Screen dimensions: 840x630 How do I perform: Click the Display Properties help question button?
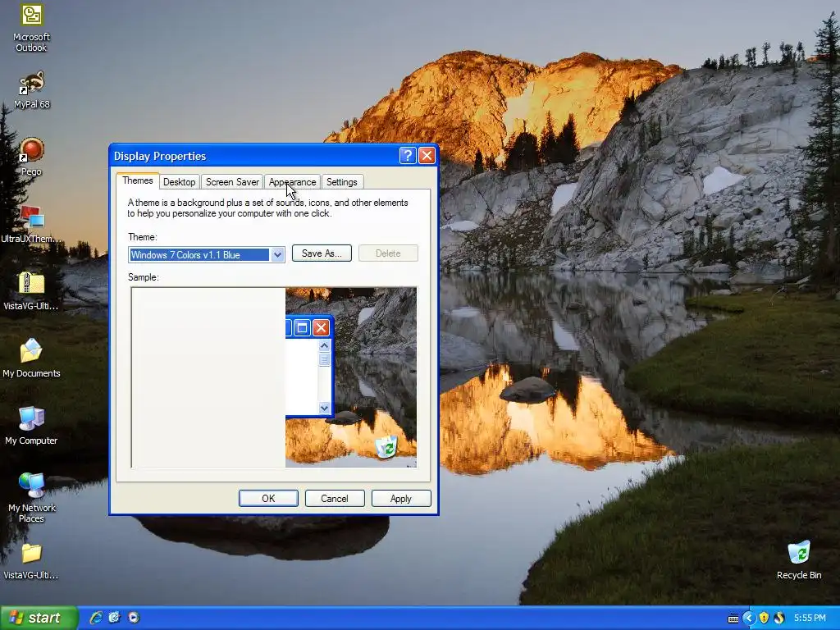click(407, 156)
